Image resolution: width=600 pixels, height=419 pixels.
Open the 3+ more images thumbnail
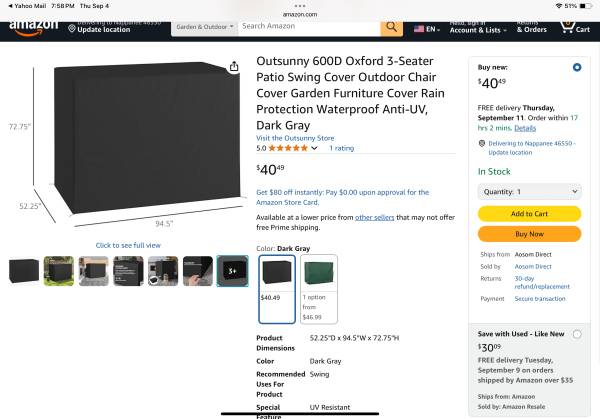(232, 271)
